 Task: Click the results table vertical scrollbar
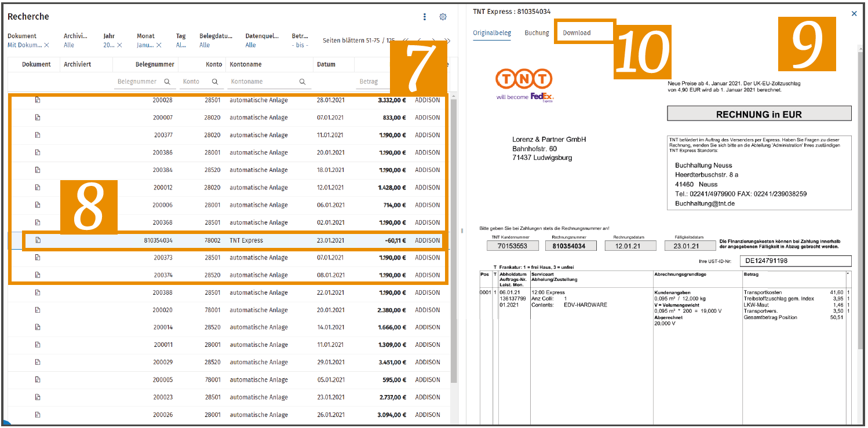tap(454, 240)
